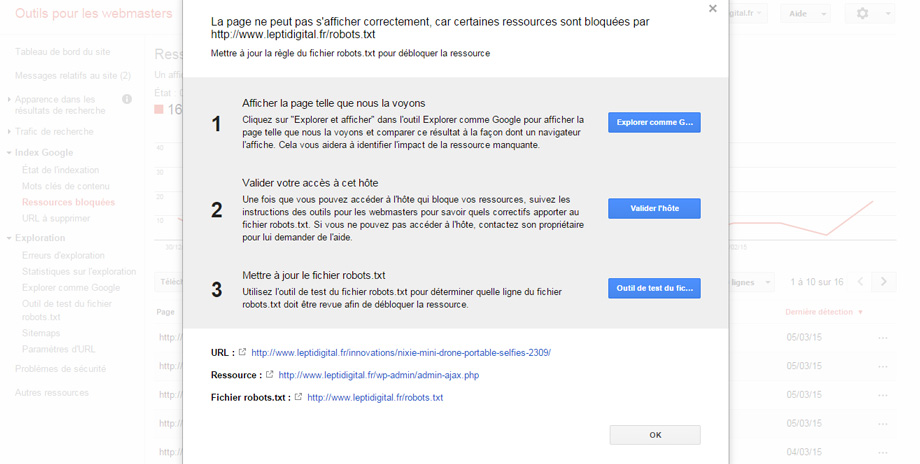
Task: Click the Valider l'hôte button
Action: coord(654,208)
